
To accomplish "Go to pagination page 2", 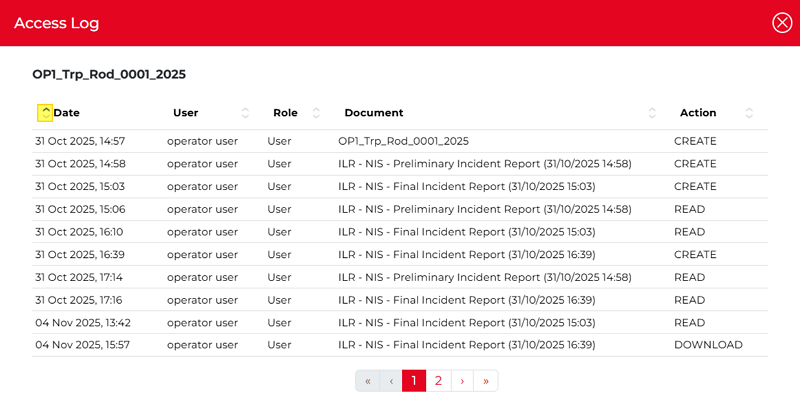I will click(x=438, y=381).
